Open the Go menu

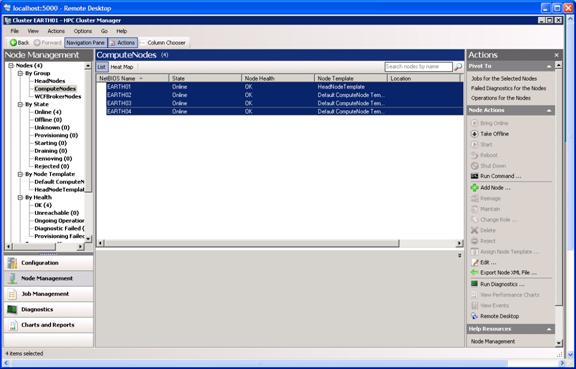104,31
